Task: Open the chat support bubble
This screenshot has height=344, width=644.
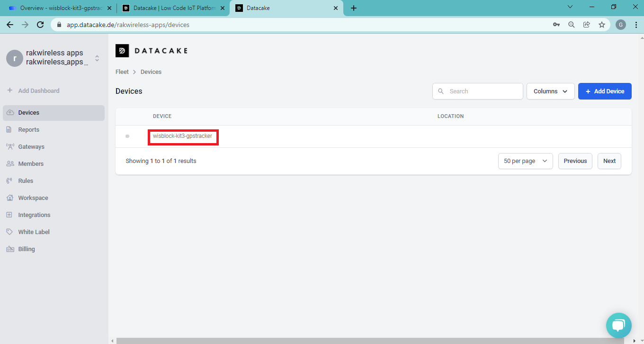Action: tap(618, 325)
